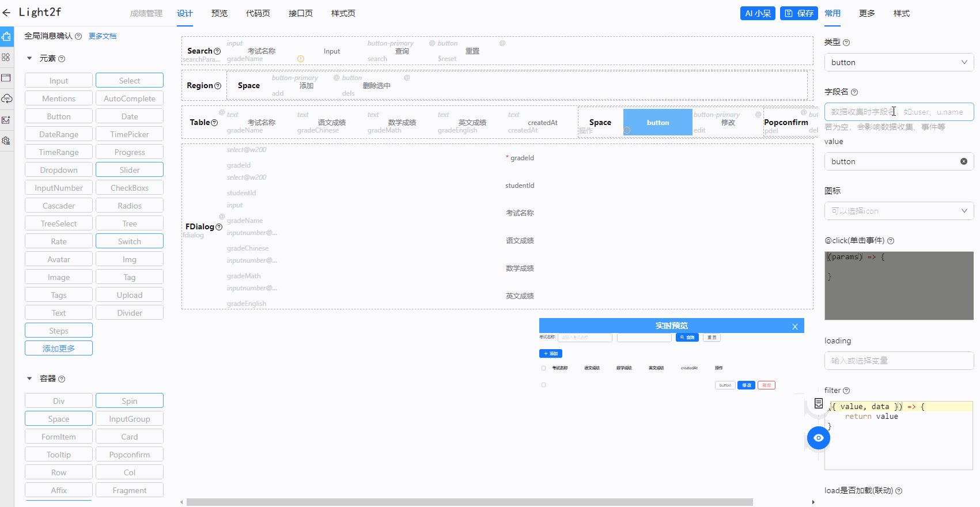Go back using the arrow beside Light2f
Image resolution: width=980 pixels, height=507 pixels.
(x=6, y=13)
